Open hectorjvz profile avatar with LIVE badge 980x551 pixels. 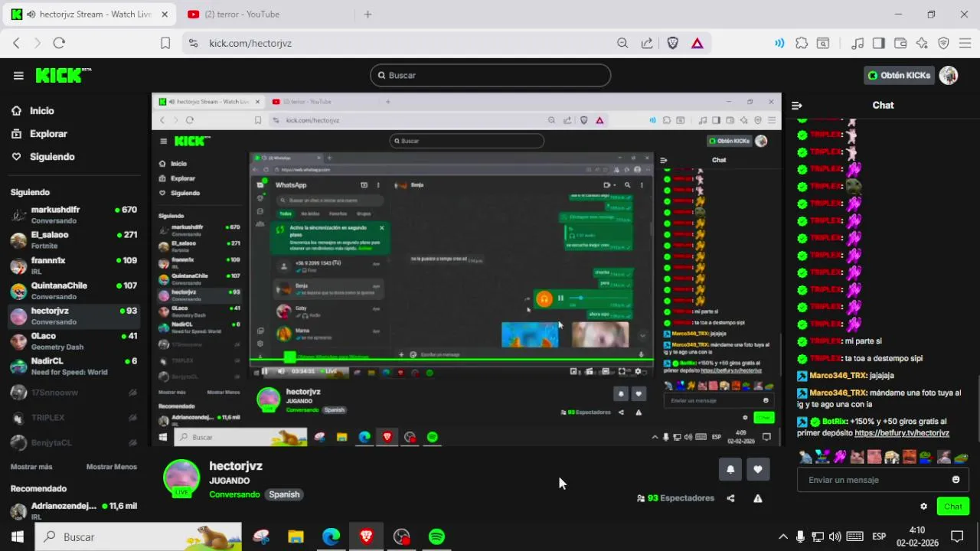pos(181,478)
